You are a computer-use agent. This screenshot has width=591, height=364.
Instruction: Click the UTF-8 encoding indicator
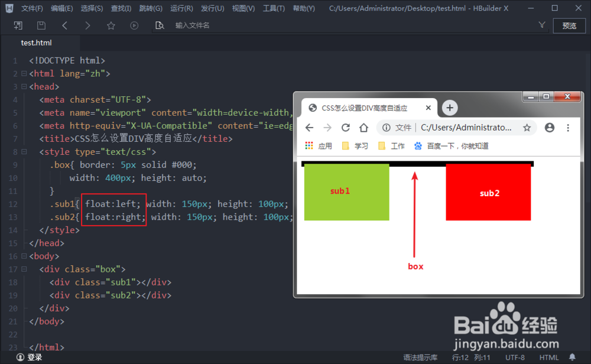click(x=516, y=357)
